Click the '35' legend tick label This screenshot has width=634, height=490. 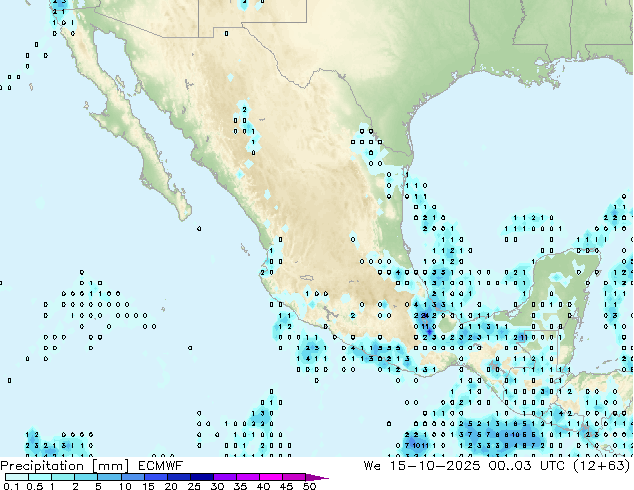coord(240,486)
